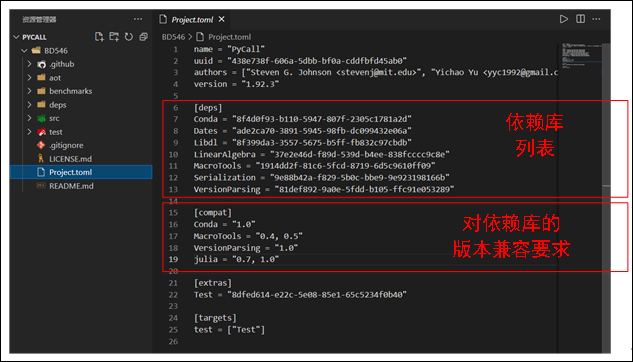Viewport: 633px width, 362px height.
Task: Expand the test folder chevron
Action: click(x=29, y=132)
